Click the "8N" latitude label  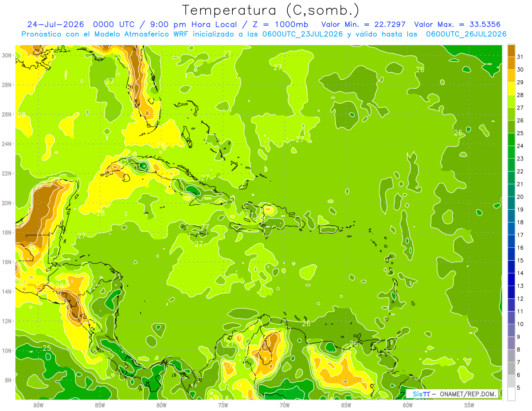tap(8, 380)
